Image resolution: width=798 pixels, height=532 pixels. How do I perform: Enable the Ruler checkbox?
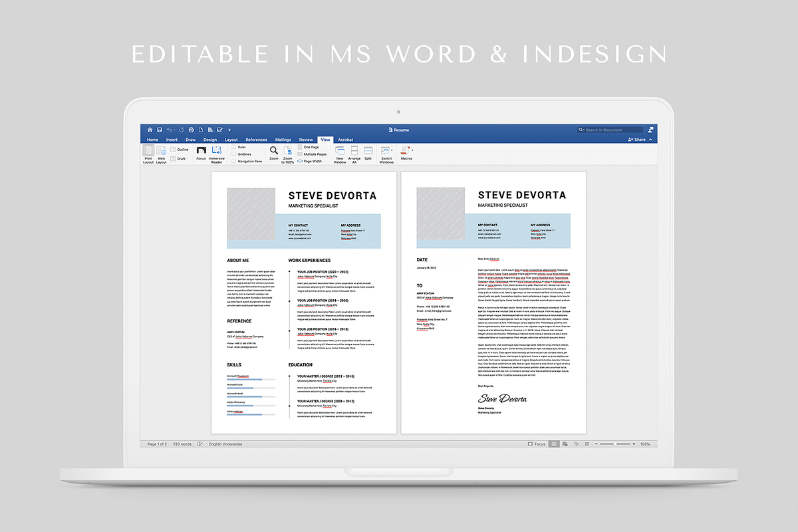coord(234,147)
